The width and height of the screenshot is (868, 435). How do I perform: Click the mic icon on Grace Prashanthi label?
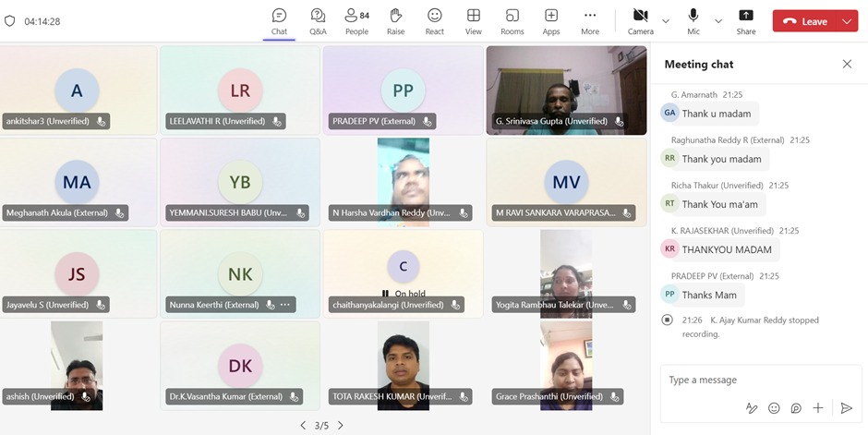(614, 396)
